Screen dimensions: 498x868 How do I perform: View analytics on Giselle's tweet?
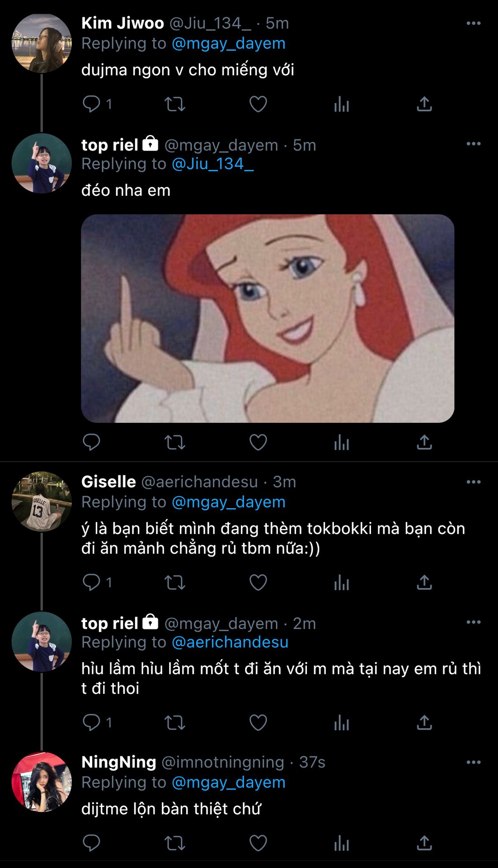342,582
